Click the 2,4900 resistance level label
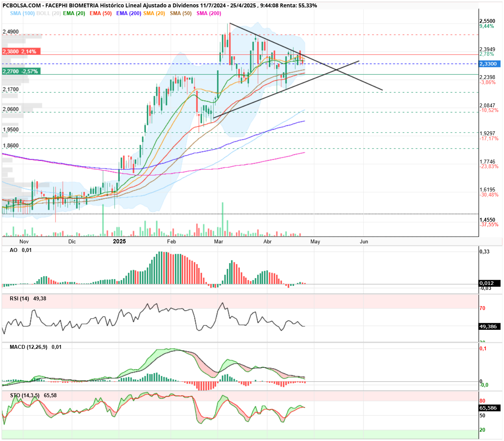Viewport: 504px width, 441px height. point(10,32)
